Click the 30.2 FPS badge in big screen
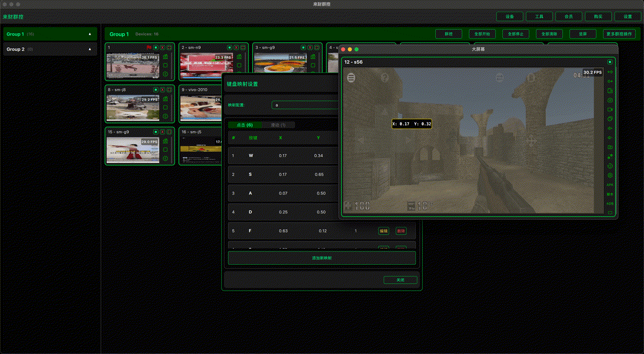This screenshot has height=354, width=644. pos(592,72)
